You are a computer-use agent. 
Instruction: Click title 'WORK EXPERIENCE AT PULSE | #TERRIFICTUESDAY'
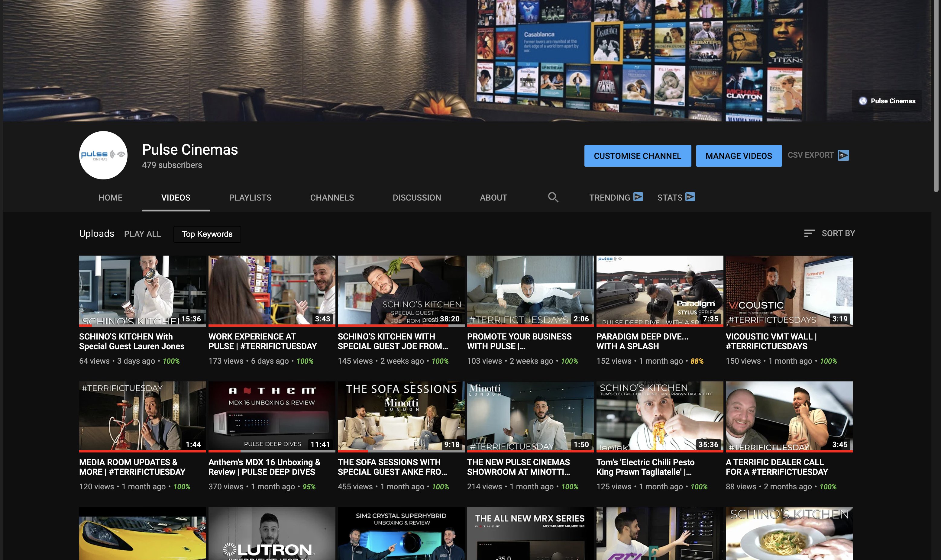[x=263, y=341]
